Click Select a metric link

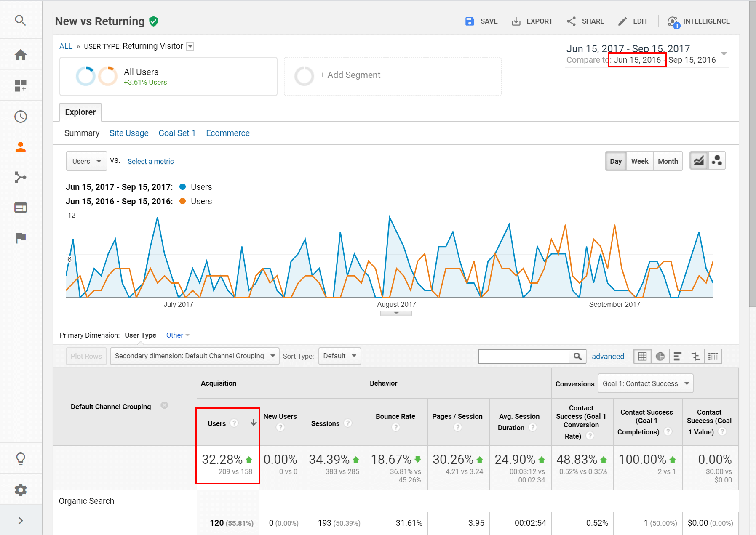tap(150, 161)
